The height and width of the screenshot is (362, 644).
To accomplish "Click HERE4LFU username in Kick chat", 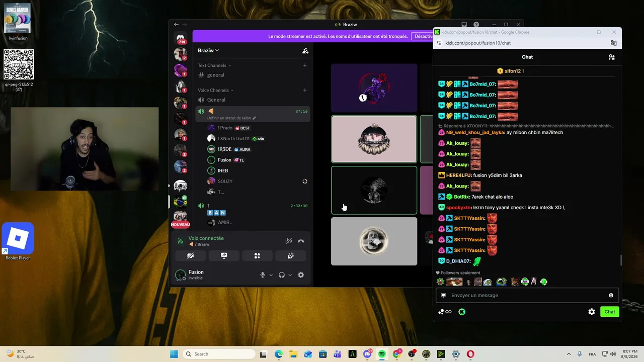I will tap(458, 175).
